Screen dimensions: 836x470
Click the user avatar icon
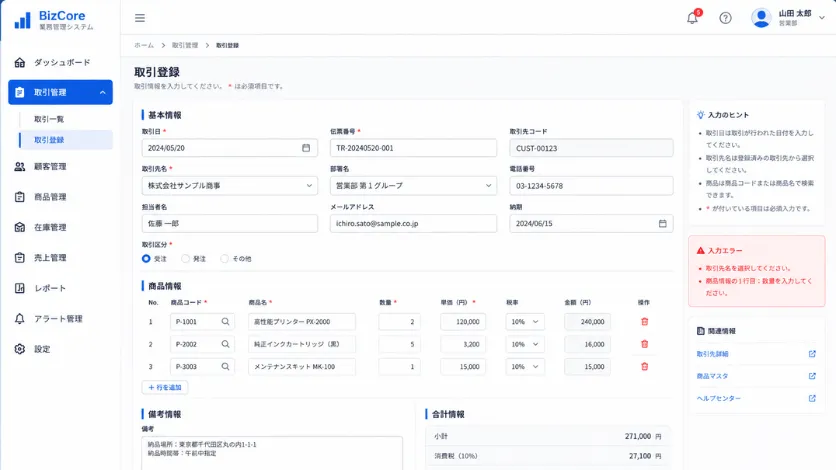pos(761,18)
